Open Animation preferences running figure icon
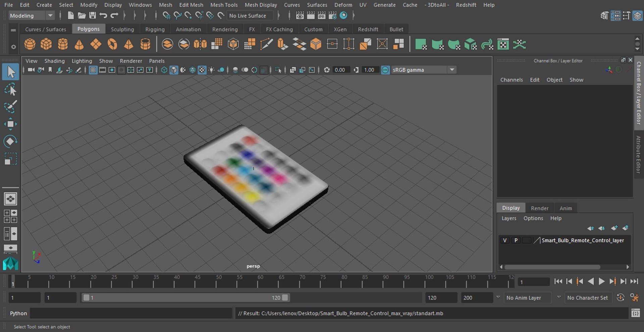Image resolution: width=644 pixels, height=332 pixels. [x=634, y=297]
